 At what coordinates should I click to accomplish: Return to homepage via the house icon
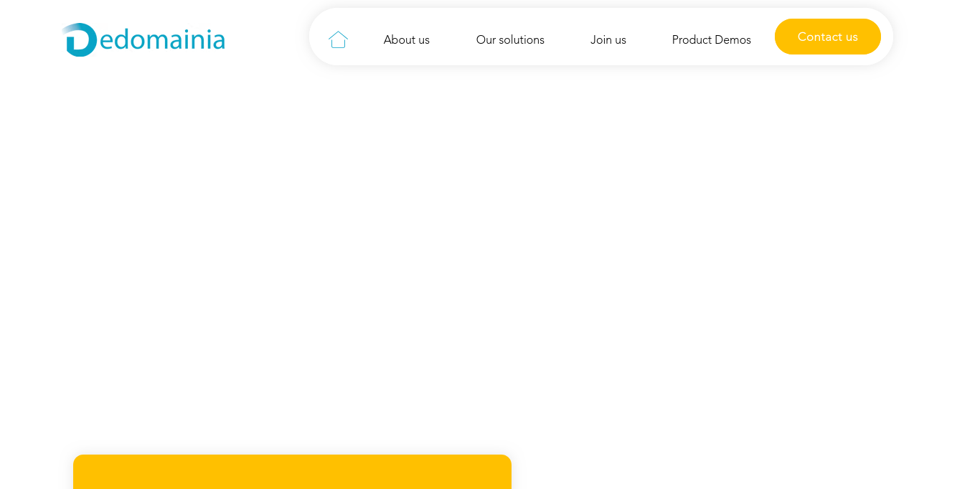click(338, 39)
